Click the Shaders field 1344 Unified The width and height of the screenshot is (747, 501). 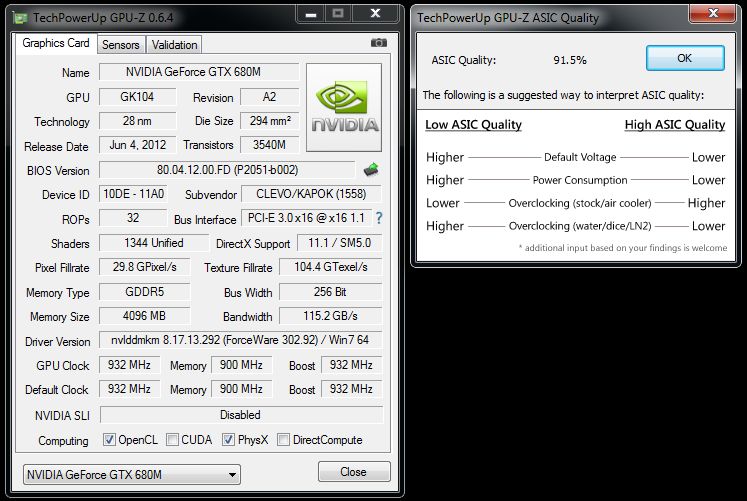click(154, 243)
